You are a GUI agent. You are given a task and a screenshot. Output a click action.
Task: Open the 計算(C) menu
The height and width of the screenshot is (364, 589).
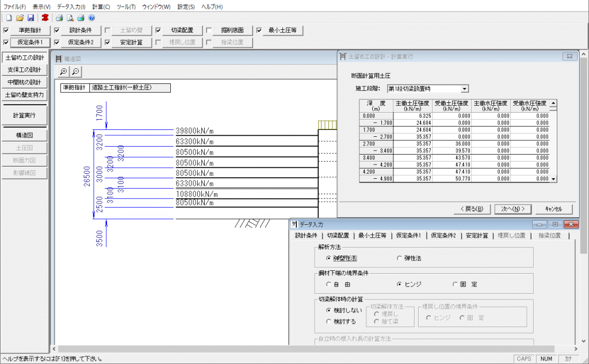(x=101, y=6)
